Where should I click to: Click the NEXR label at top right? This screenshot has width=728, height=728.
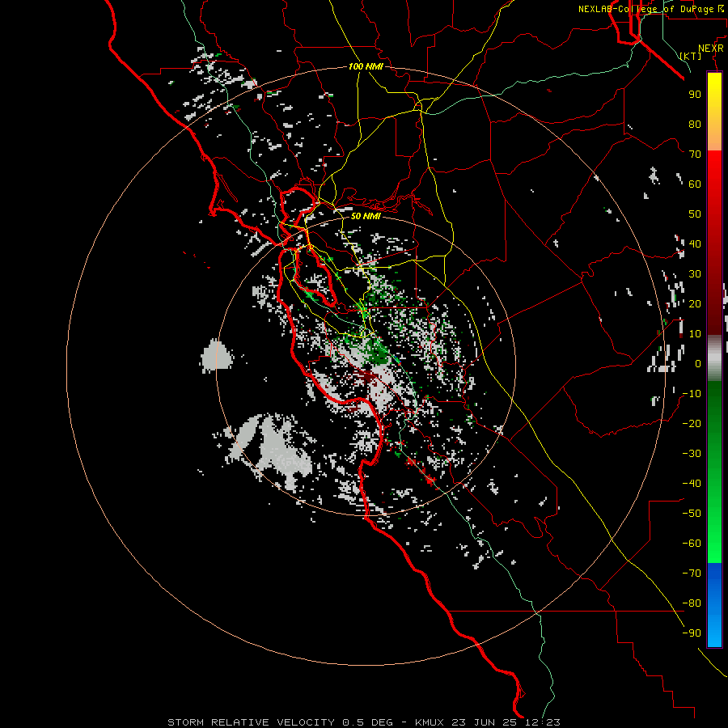pyautogui.click(x=710, y=49)
